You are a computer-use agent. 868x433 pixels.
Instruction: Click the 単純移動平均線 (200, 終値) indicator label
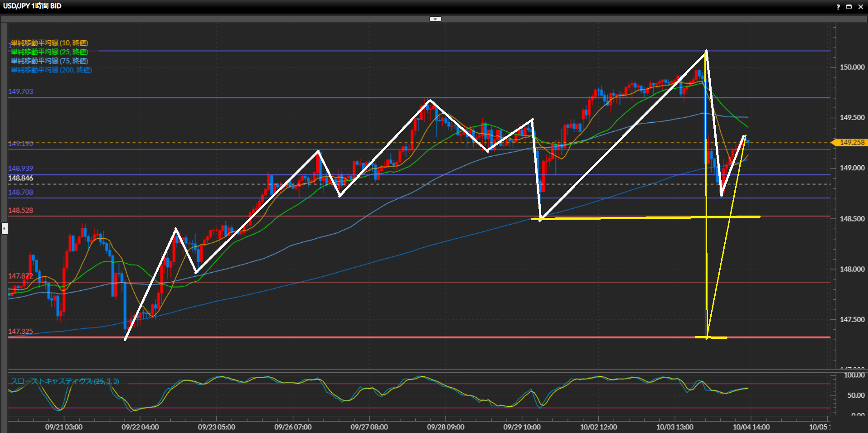[51, 70]
